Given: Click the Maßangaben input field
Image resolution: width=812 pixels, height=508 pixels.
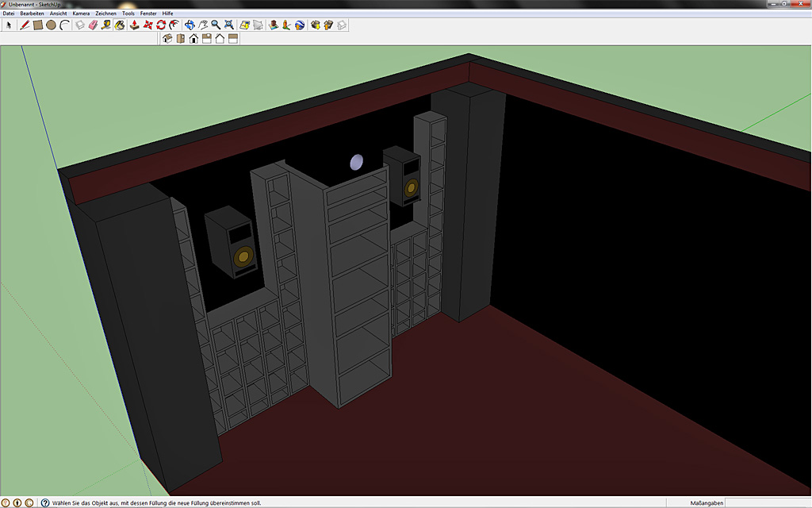Looking at the screenshot, I should [x=767, y=502].
